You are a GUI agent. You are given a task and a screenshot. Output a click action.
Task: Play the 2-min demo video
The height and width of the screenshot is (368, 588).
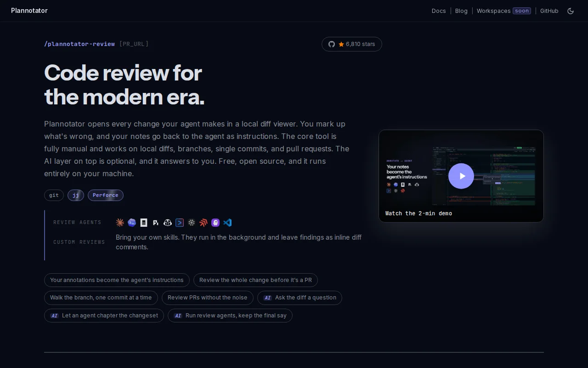pyautogui.click(x=461, y=176)
